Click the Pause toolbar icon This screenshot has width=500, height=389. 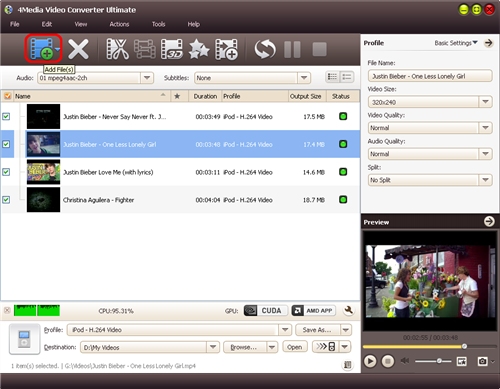tap(292, 49)
